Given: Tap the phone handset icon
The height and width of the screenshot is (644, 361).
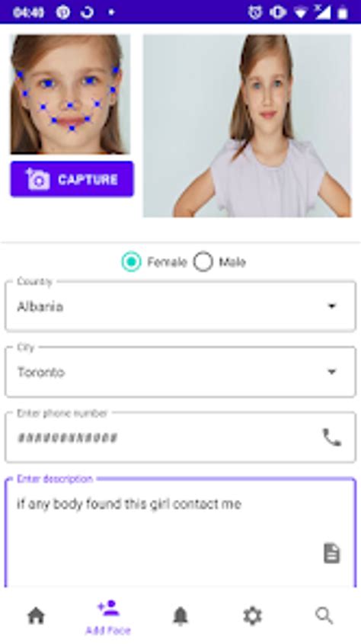Looking at the screenshot, I should [x=332, y=437].
